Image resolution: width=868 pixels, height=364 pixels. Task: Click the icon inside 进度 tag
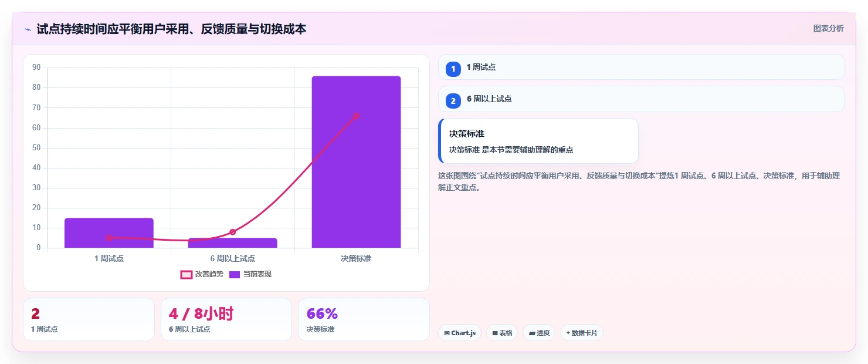pyautogui.click(x=532, y=333)
